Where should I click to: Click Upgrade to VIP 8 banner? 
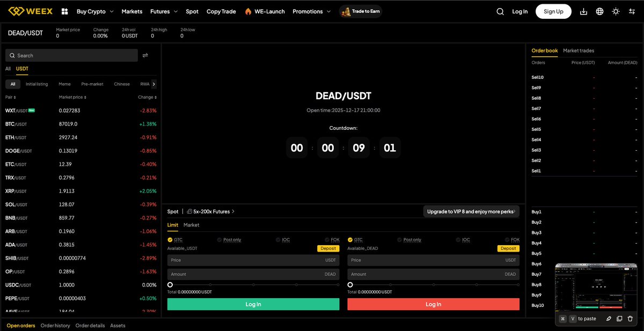tap(471, 211)
